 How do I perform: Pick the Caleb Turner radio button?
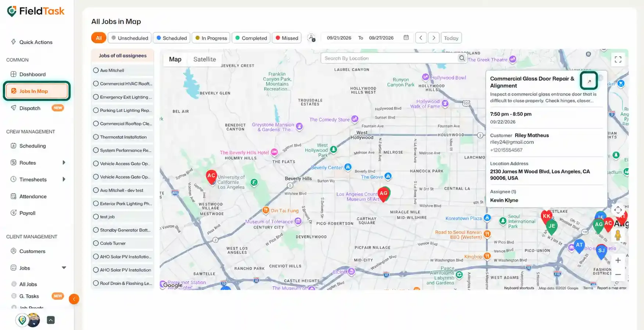[96, 243]
